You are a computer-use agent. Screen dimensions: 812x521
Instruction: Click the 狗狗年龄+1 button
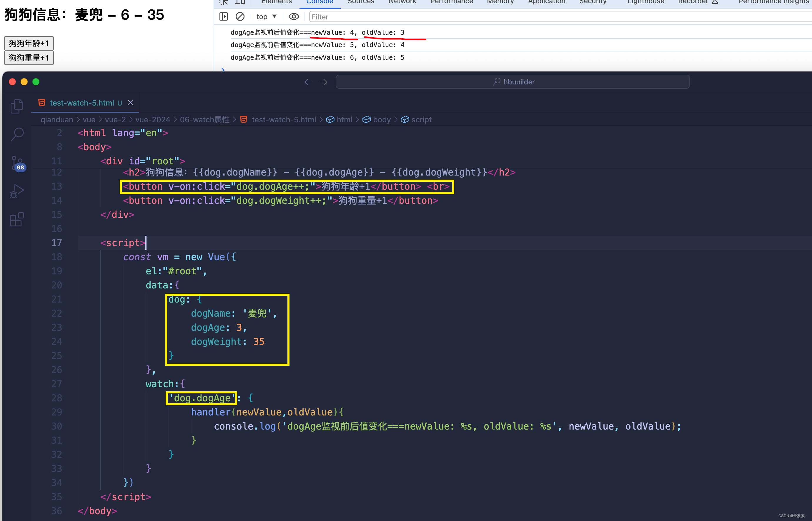(29, 43)
